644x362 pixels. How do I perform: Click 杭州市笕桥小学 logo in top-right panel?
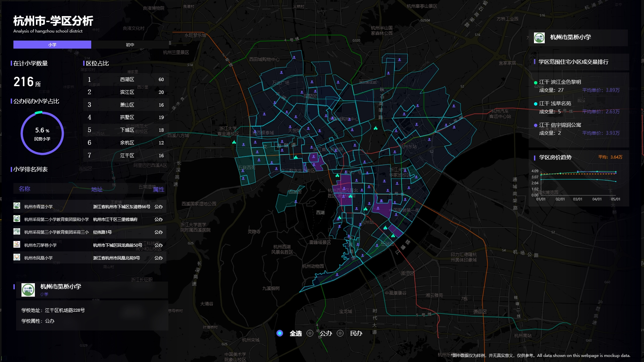pyautogui.click(x=539, y=38)
